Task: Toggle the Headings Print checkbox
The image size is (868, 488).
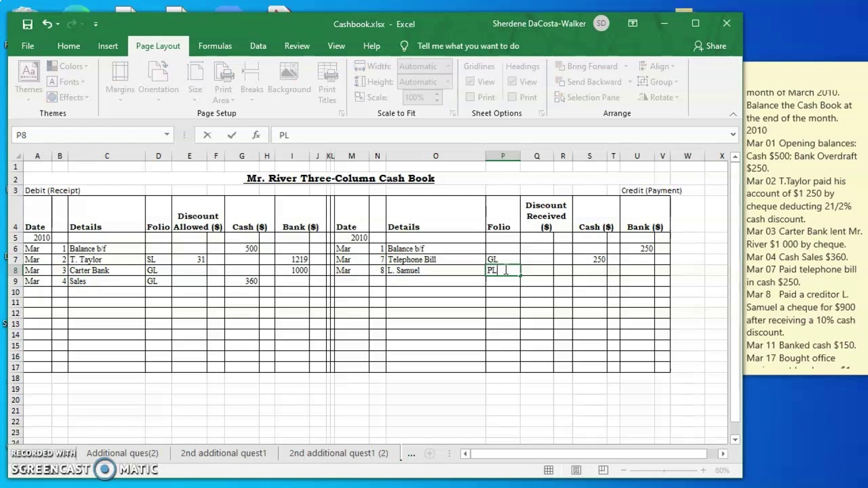Action: (512, 98)
